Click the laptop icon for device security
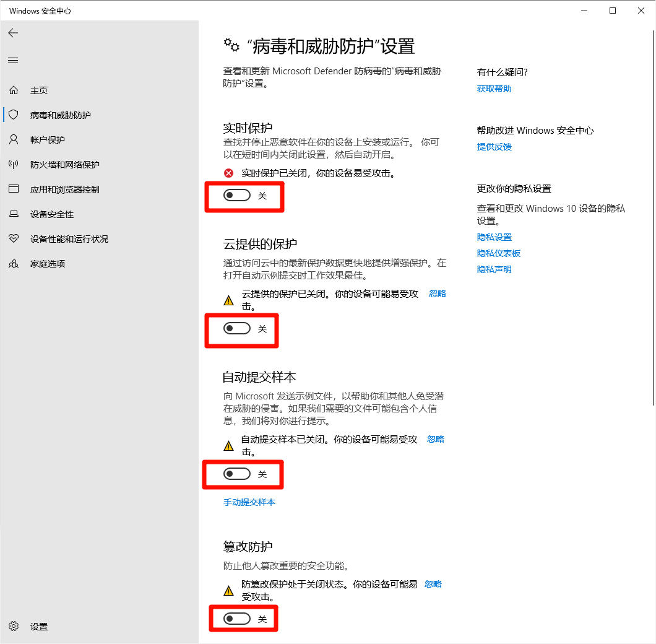 point(14,214)
